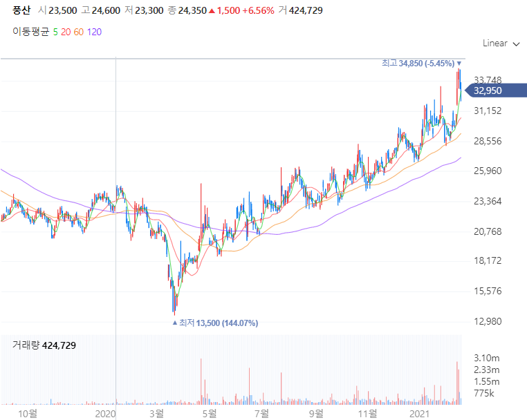527x420 pixels.
Task: Click the 23,364 price axis label
Action: coord(488,202)
